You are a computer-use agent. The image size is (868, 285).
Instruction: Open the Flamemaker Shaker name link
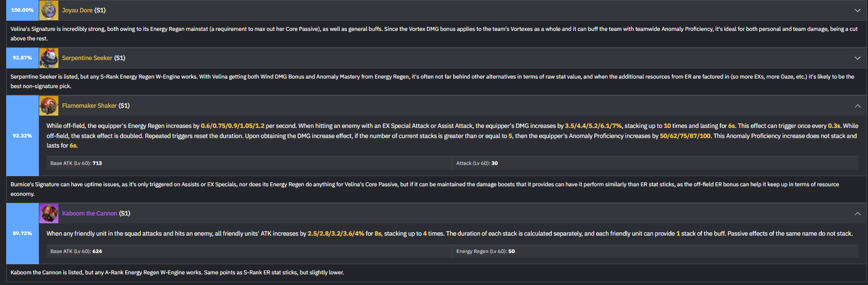89,105
